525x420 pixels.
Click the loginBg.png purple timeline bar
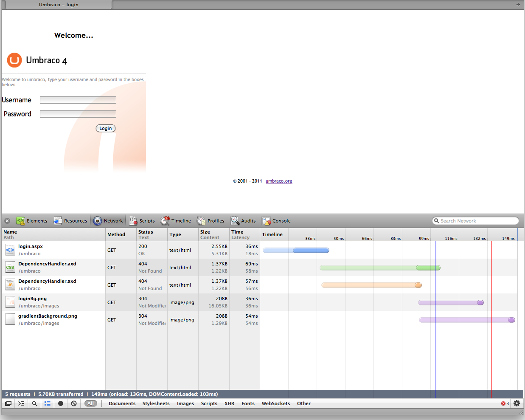[x=451, y=302]
